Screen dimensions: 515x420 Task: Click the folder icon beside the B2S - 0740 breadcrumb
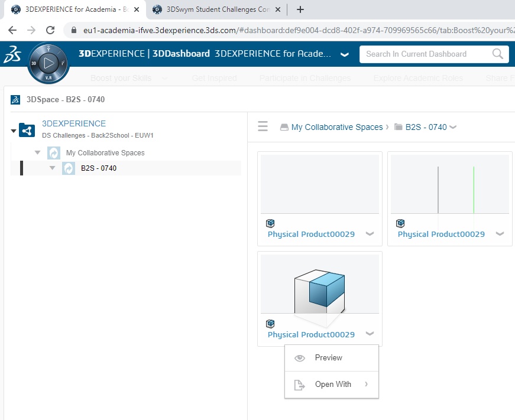[x=399, y=127]
